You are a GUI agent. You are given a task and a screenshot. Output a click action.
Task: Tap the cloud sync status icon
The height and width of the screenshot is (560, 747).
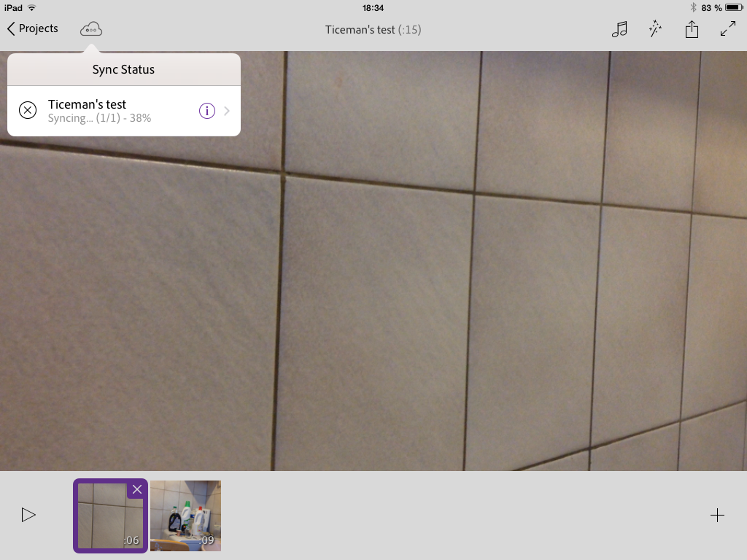pos(91,29)
